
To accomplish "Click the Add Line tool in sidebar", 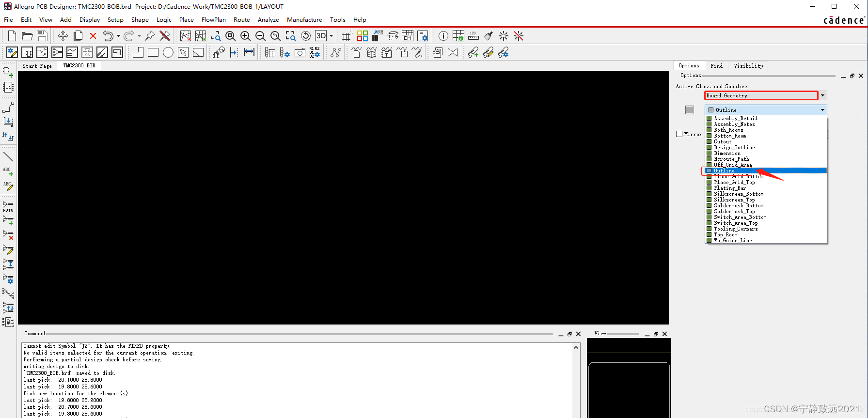I will click(x=8, y=156).
